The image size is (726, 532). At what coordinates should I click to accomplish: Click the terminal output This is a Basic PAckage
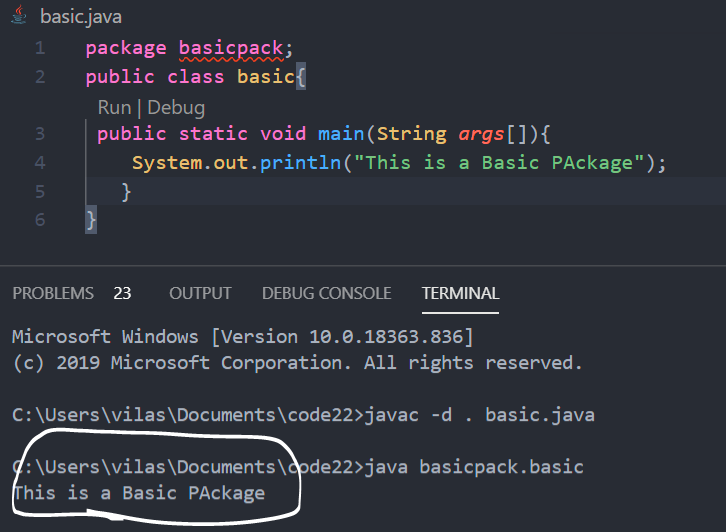pyautogui.click(x=139, y=493)
